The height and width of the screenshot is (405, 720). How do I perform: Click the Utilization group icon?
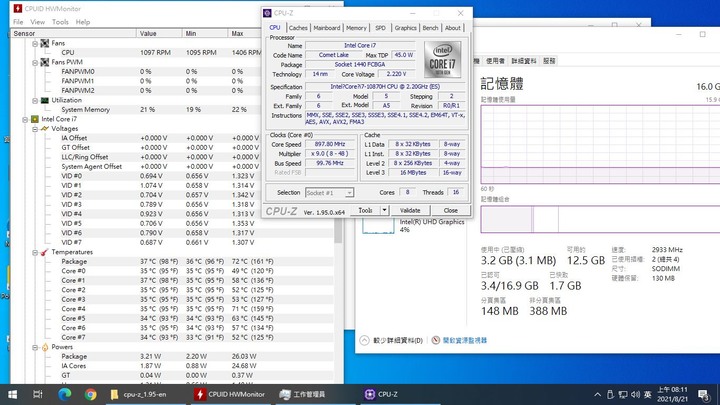(x=45, y=100)
